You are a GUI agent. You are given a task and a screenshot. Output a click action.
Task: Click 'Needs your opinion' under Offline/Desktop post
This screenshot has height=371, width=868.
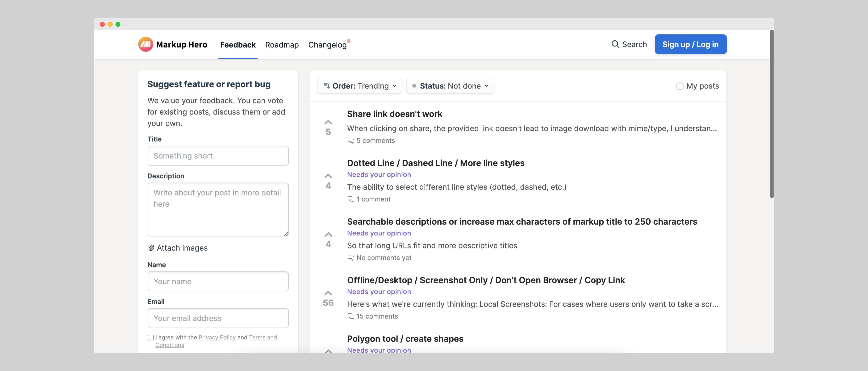[x=379, y=292]
